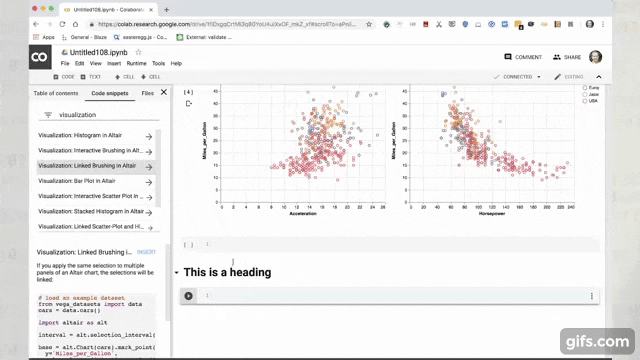Click the run cell play button
This screenshot has height=360, width=640.
(x=189, y=296)
